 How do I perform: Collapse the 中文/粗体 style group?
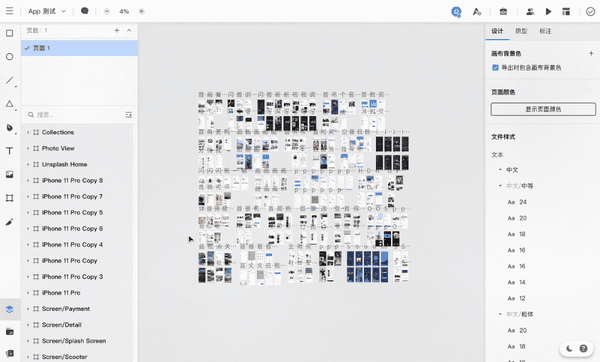[500, 314]
